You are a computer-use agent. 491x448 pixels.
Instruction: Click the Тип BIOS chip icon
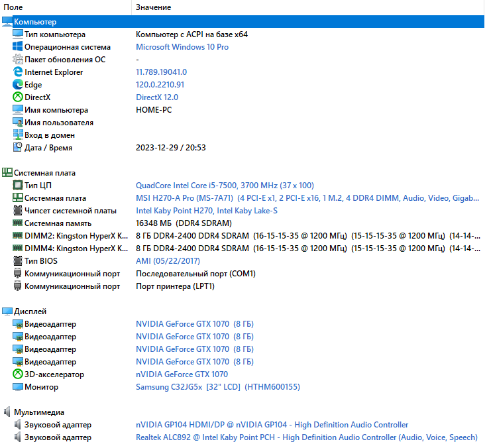17,260
